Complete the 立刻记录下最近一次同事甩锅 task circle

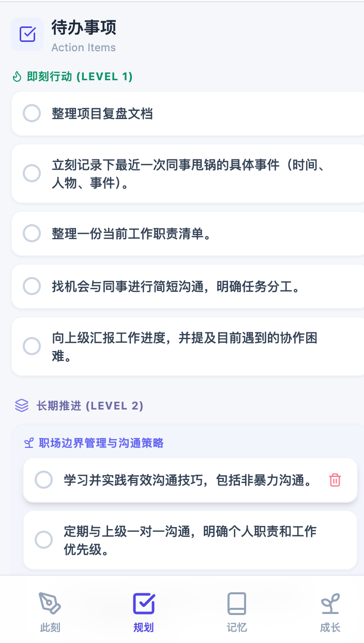32,173
